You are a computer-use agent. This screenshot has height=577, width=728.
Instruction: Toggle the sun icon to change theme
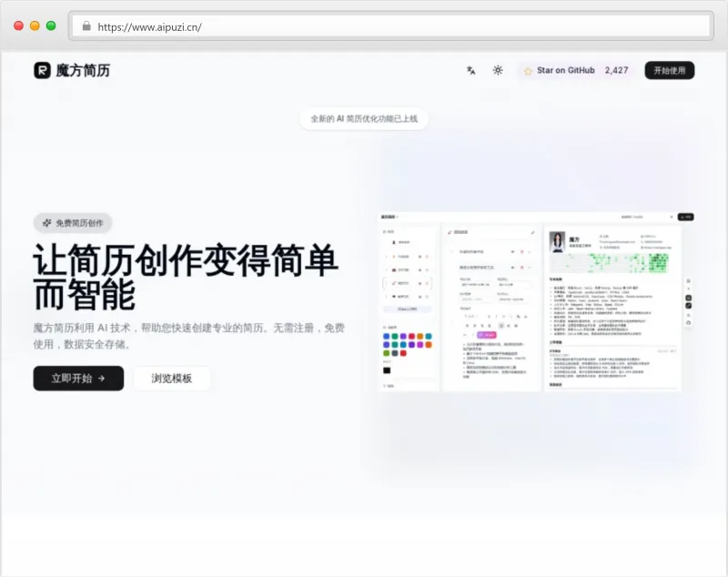497,69
